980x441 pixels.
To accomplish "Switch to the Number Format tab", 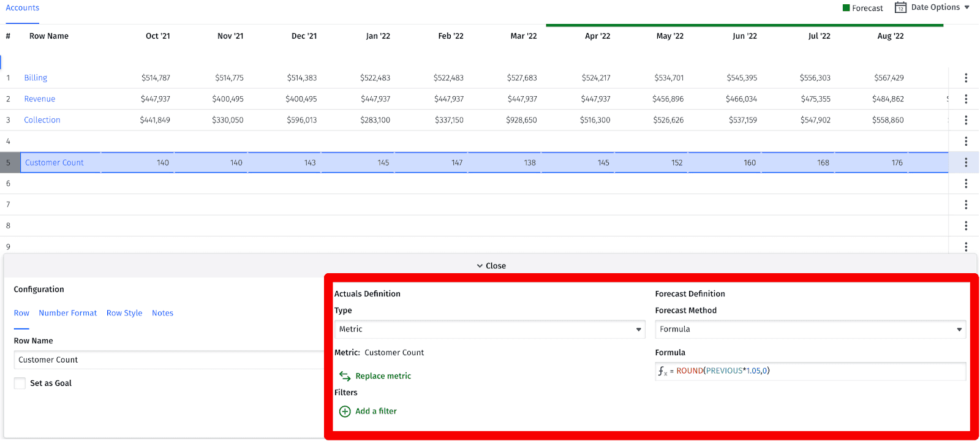I will click(x=68, y=313).
